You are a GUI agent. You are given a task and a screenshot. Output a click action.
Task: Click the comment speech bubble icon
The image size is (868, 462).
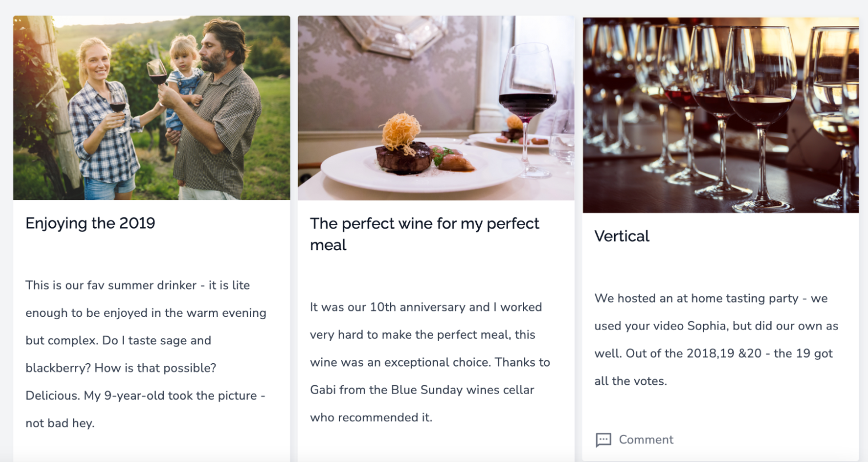(x=603, y=440)
